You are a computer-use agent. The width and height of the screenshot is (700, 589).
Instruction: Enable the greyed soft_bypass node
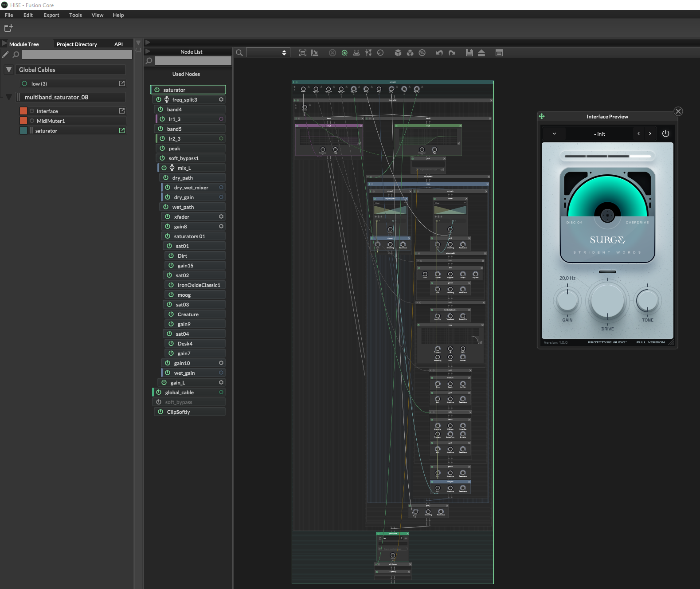[x=159, y=402]
